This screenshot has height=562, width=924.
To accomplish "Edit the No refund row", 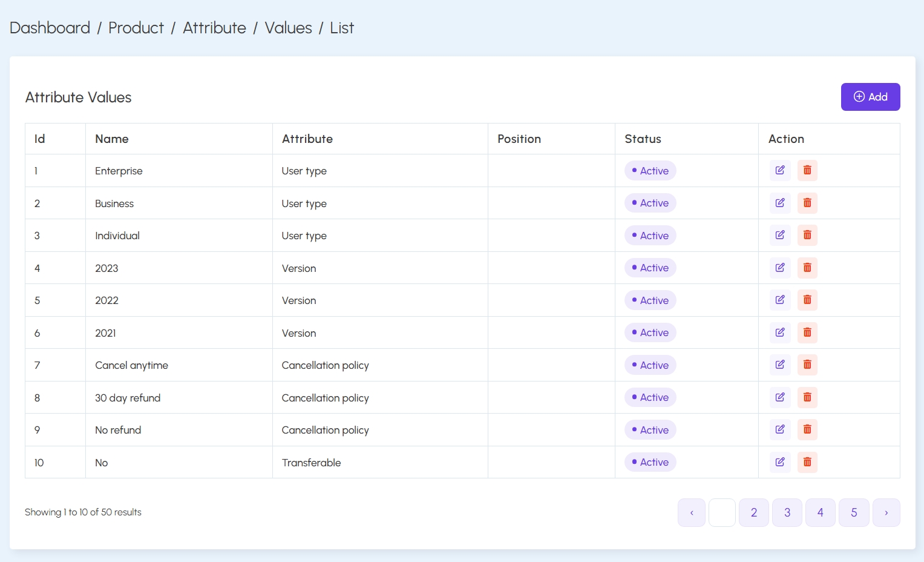I will click(x=780, y=429).
